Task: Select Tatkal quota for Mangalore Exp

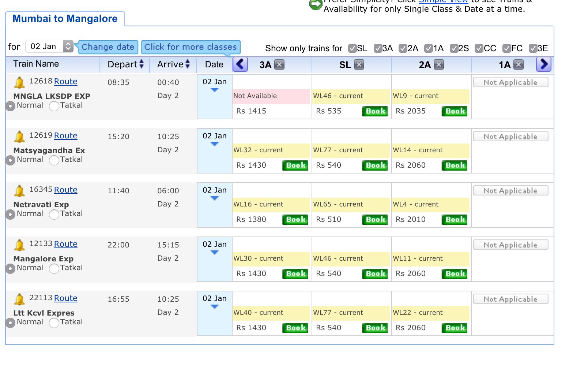Action: [54, 269]
